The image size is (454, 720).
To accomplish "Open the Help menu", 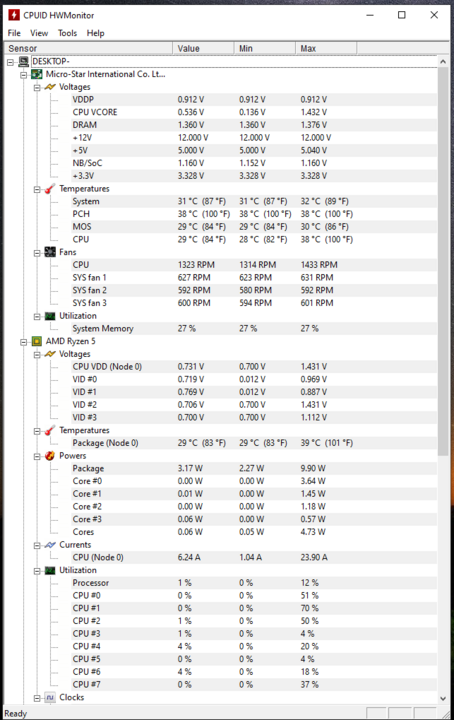I will (x=95, y=33).
